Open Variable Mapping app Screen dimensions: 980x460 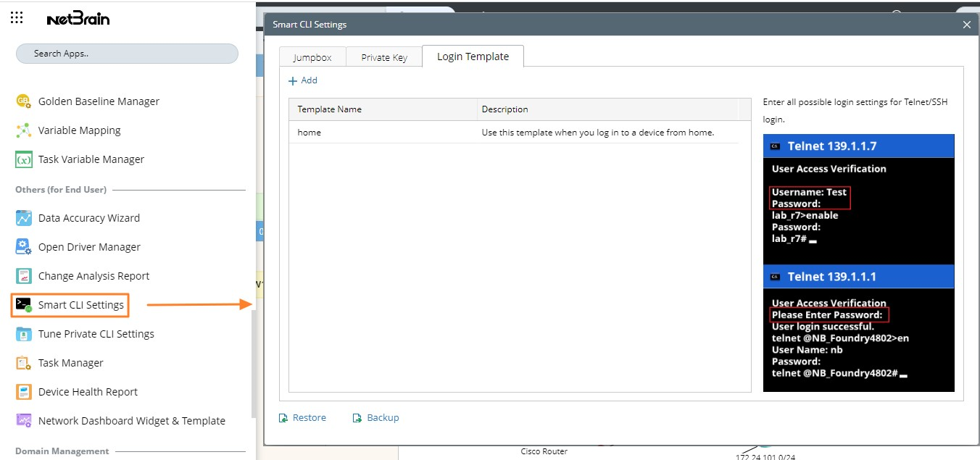79,130
